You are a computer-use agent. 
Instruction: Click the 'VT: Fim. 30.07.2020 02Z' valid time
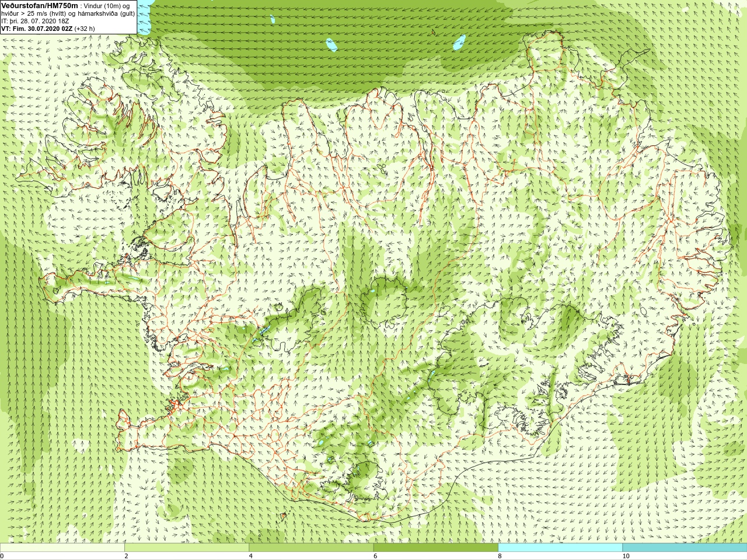coord(37,28)
